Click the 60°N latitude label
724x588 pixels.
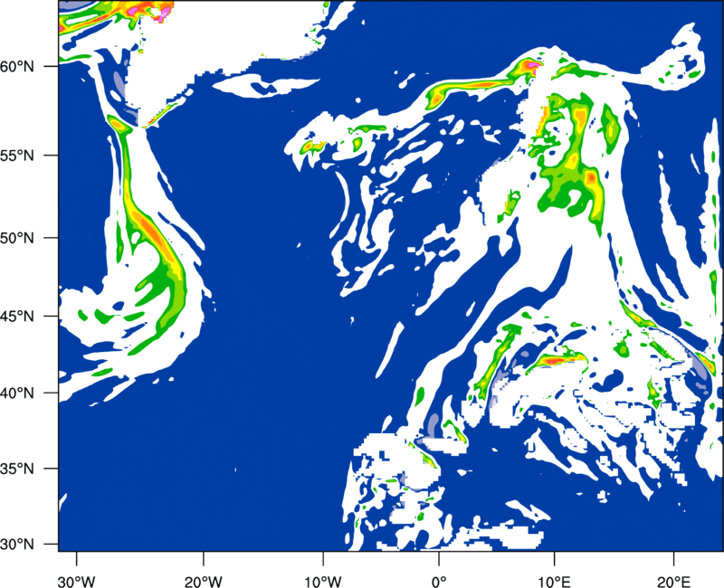point(17,66)
